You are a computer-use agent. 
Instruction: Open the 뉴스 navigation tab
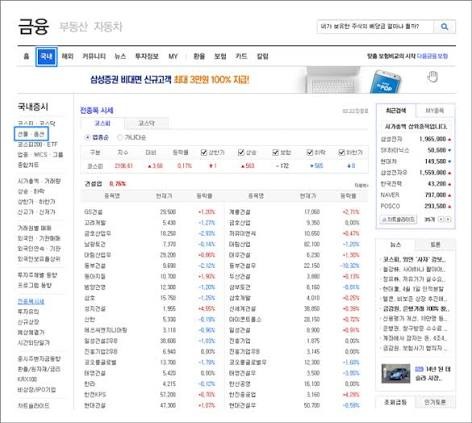coord(120,56)
